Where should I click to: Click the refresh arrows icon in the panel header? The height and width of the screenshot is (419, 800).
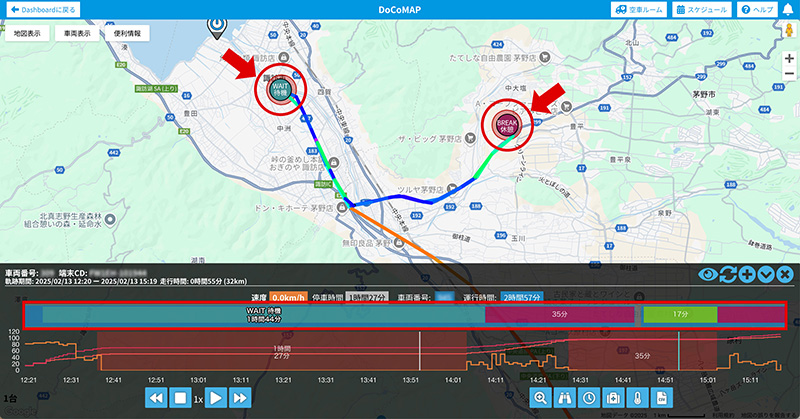coord(728,274)
